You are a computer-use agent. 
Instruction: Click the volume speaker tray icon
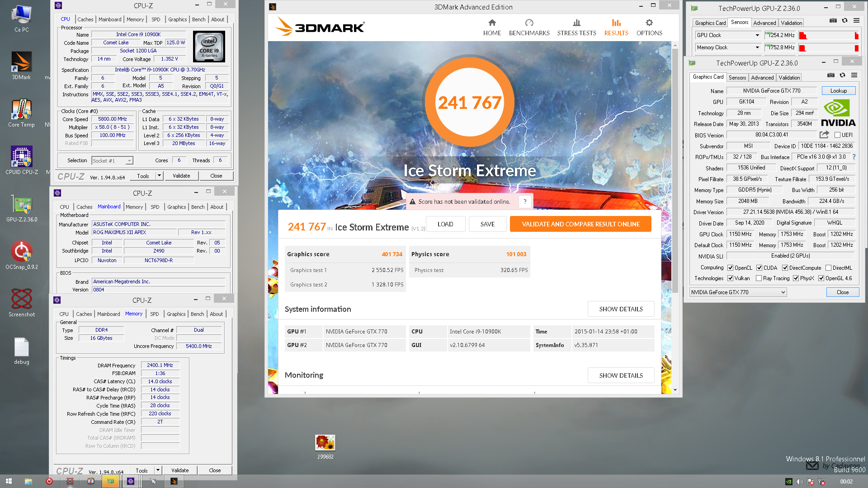(799, 482)
